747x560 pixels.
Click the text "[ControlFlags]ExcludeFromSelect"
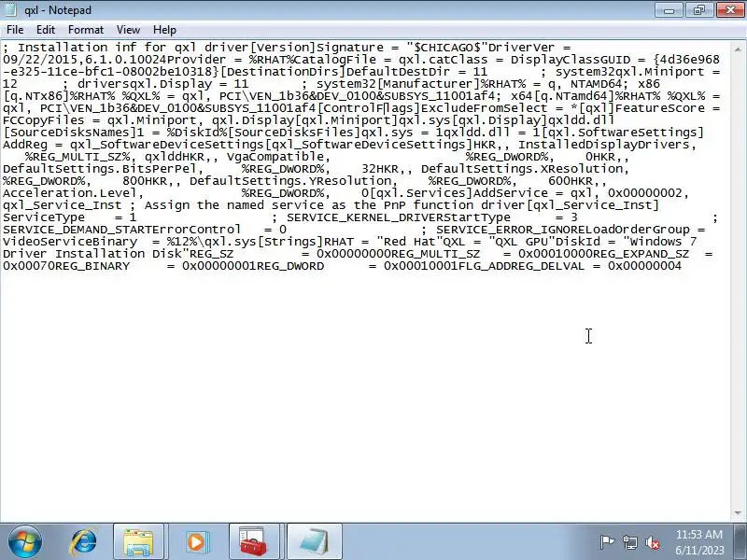tap(432, 108)
